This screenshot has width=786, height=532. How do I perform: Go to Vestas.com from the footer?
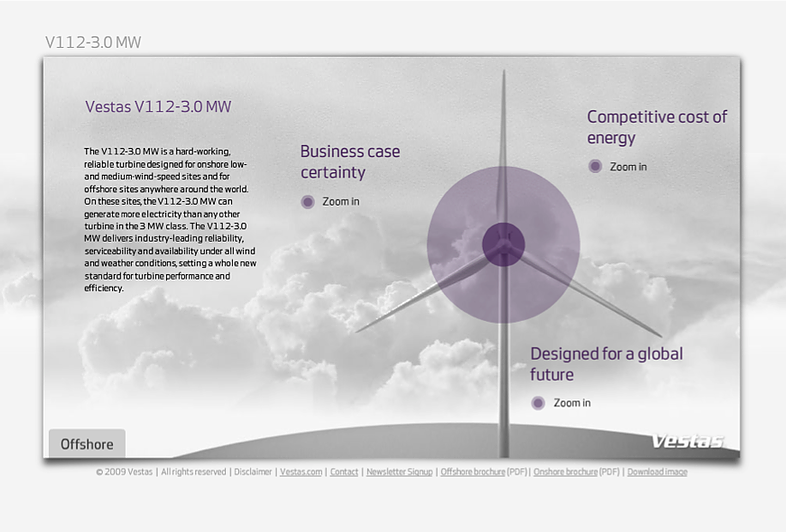point(301,472)
